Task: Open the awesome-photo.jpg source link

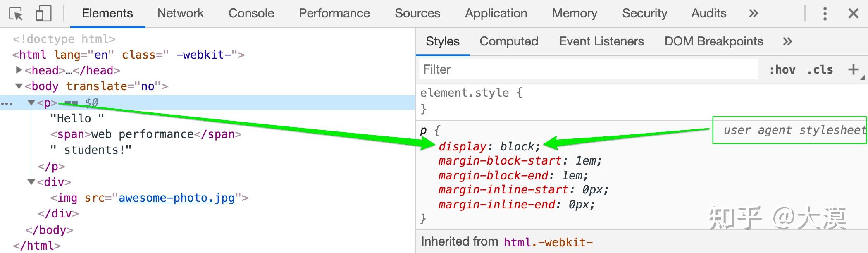Action: (x=176, y=198)
